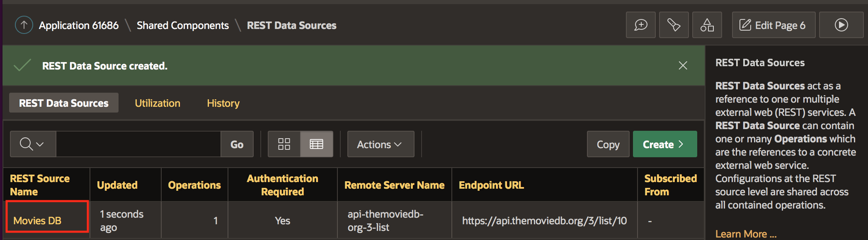Focus the report search text field

point(138,144)
